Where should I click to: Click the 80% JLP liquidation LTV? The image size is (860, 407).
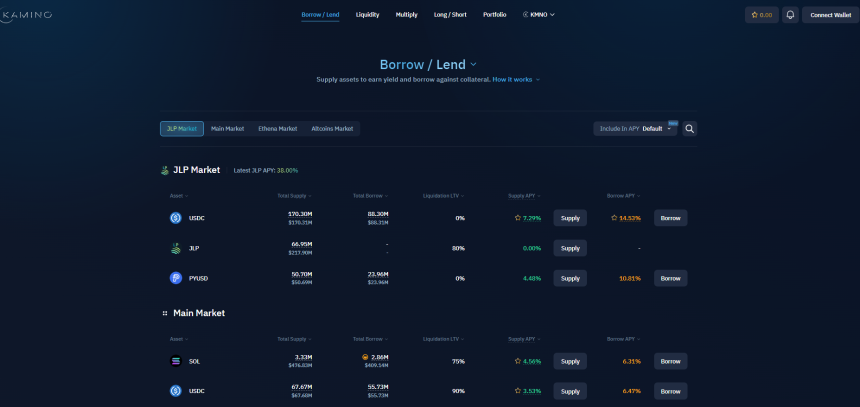pyautogui.click(x=458, y=248)
